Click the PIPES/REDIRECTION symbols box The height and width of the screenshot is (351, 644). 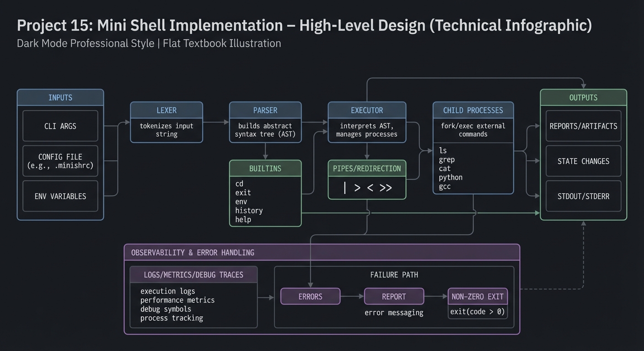tap(366, 187)
